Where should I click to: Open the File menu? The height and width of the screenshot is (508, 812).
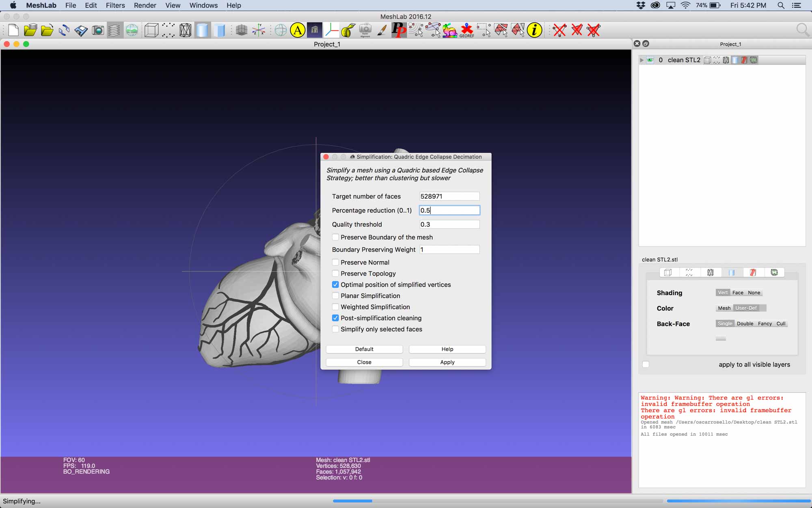tap(71, 5)
